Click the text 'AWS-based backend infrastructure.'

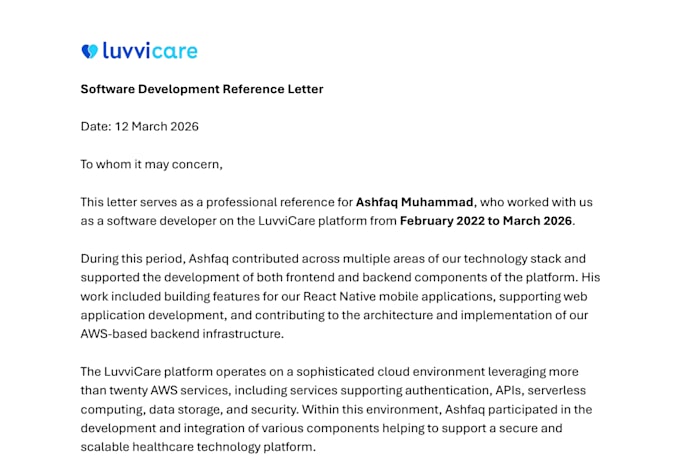(182, 334)
